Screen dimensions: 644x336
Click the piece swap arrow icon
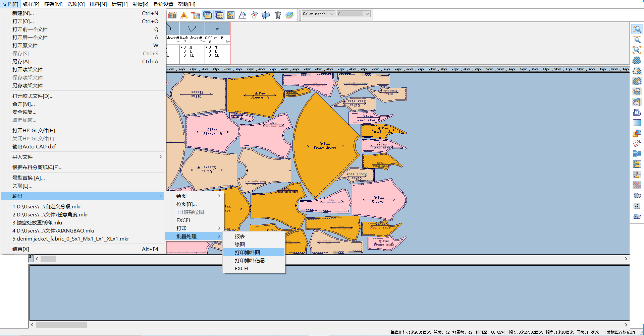click(x=254, y=15)
